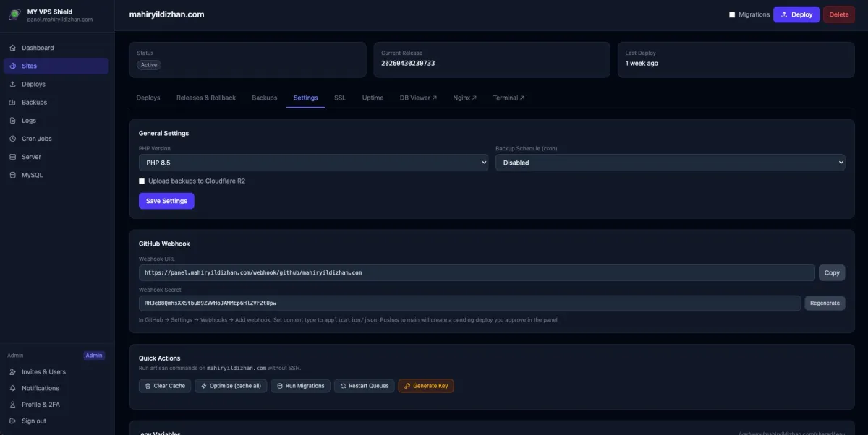Click the sparkle icon on Optimize button

coord(203,386)
